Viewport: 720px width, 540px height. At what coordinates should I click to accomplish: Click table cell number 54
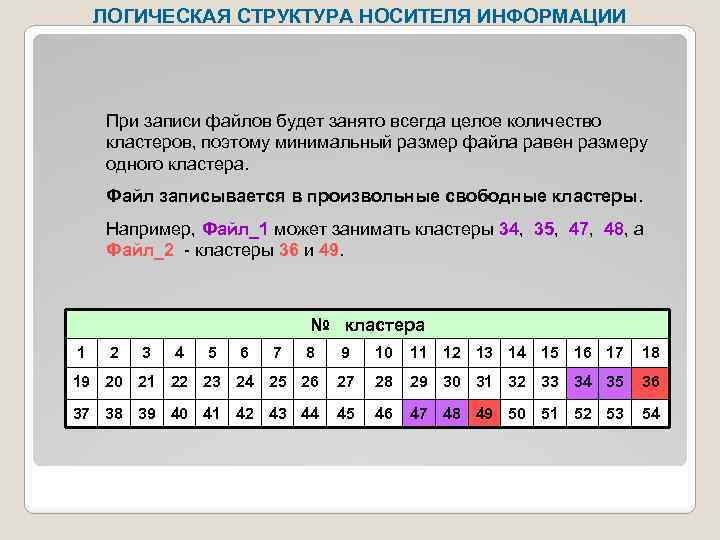coord(650,413)
